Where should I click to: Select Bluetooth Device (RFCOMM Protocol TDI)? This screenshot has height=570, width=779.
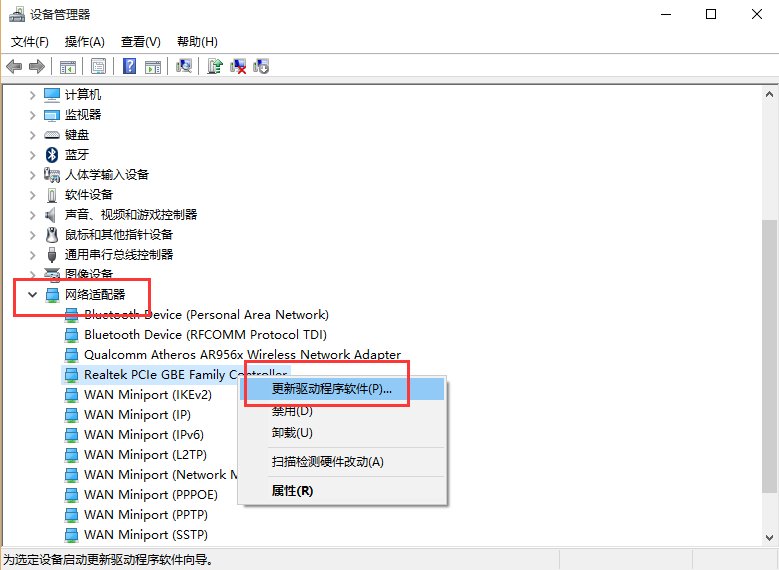click(x=205, y=335)
